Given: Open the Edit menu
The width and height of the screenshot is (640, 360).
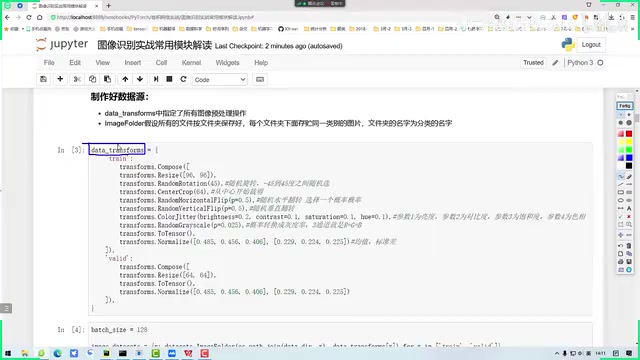Looking at the screenshot, I should (x=75, y=63).
